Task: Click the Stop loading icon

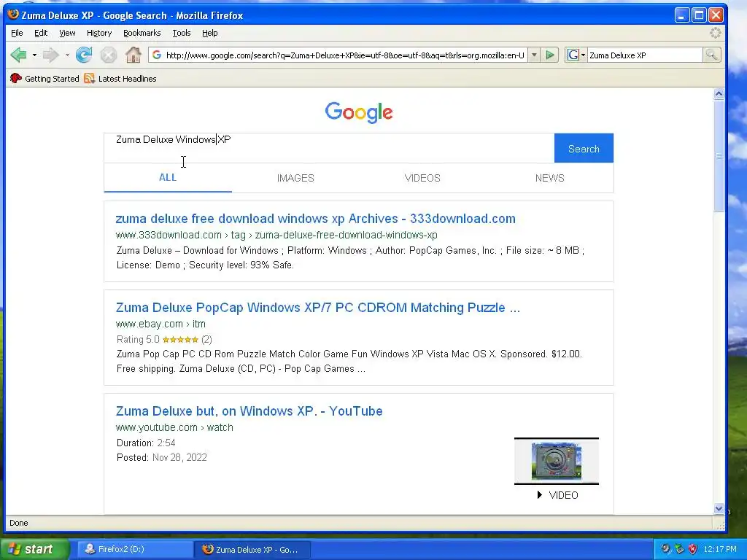Action: [109, 55]
